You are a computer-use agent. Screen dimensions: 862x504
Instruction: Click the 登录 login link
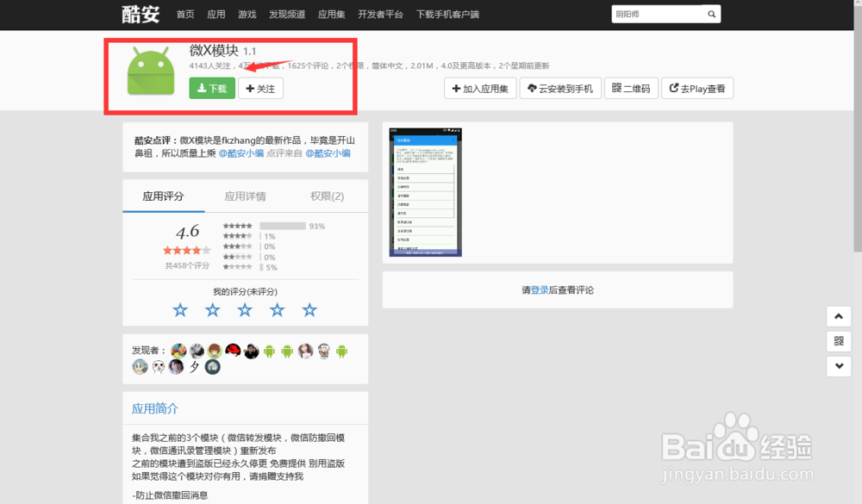click(x=540, y=290)
